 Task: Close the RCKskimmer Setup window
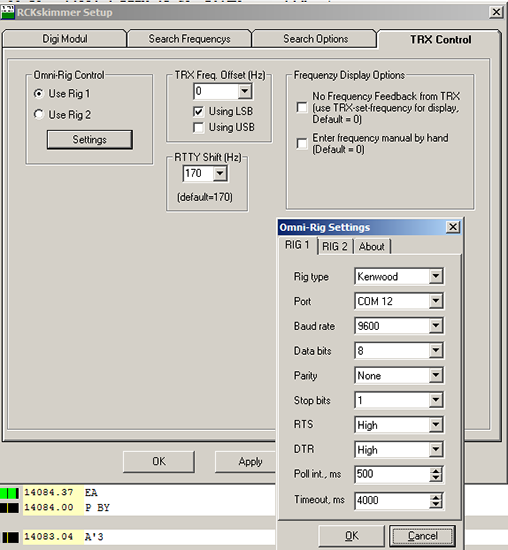496,12
